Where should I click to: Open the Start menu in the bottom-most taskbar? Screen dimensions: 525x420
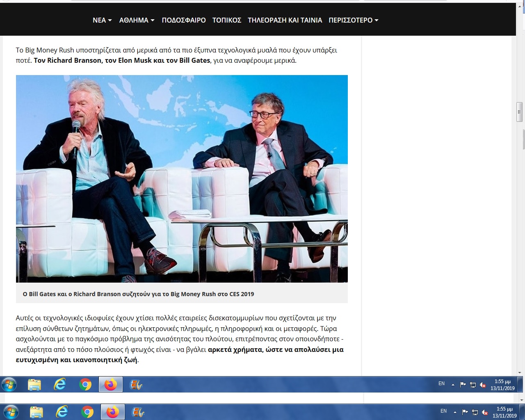(x=11, y=412)
